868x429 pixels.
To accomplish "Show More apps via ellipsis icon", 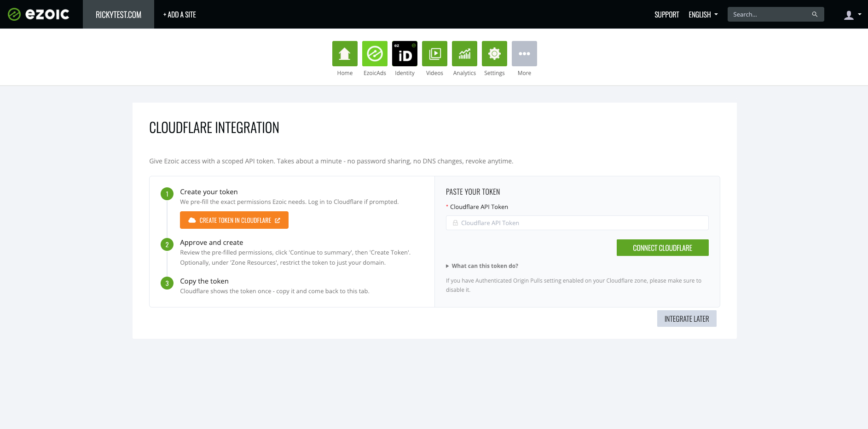I will pyautogui.click(x=524, y=53).
